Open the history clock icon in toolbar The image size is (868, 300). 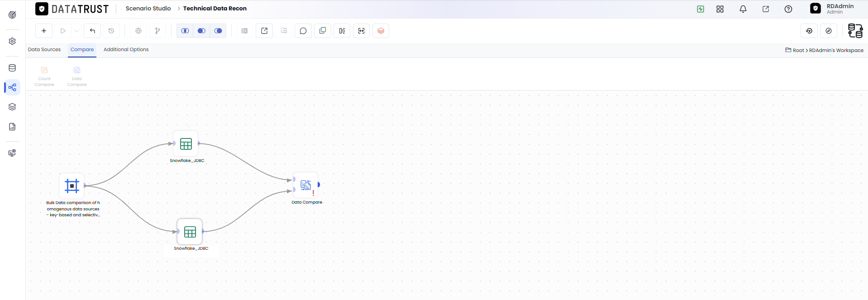click(x=111, y=31)
